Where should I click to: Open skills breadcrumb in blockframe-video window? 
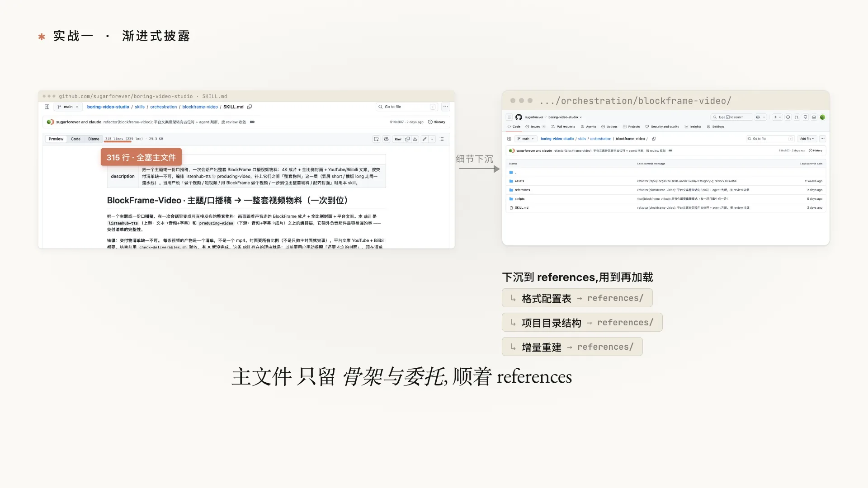click(582, 139)
